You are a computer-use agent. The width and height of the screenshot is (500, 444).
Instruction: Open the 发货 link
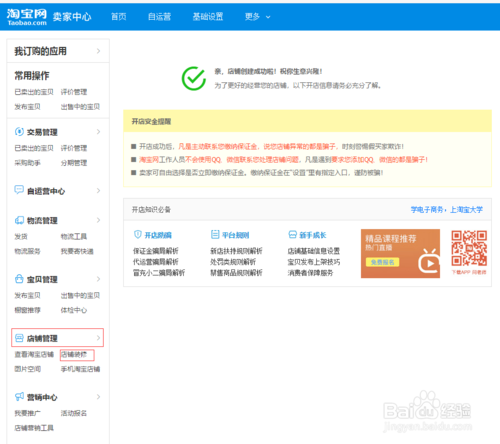[21, 236]
